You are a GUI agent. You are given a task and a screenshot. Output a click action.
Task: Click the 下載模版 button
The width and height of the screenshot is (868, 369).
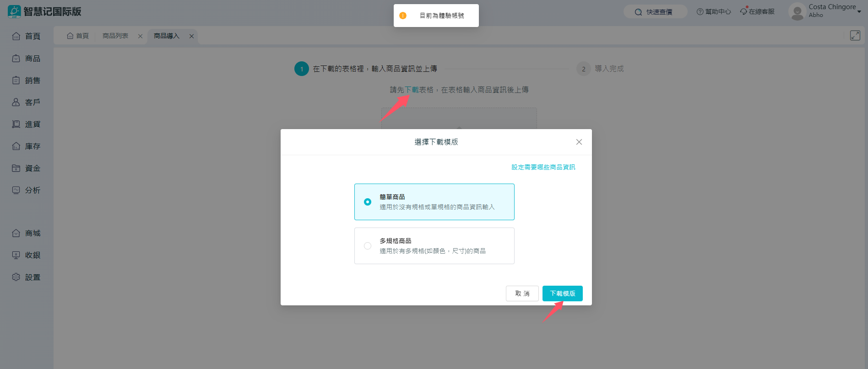[x=562, y=293]
